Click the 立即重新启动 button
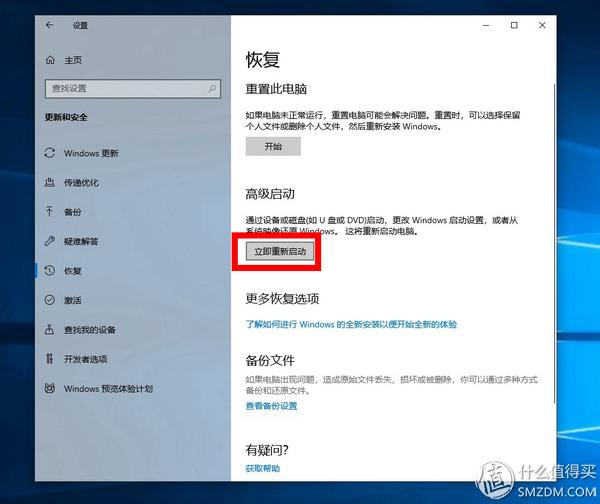This screenshot has width=600, height=504. coord(280,251)
